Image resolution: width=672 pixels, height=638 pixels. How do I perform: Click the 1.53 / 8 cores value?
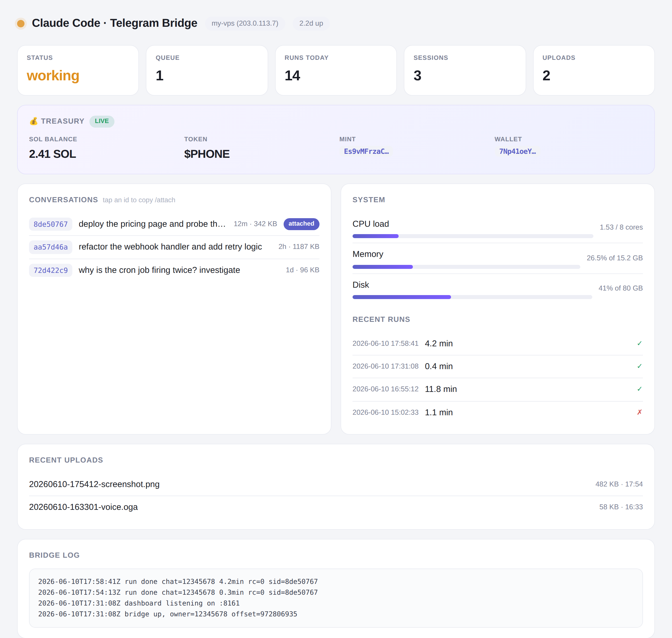tap(621, 227)
